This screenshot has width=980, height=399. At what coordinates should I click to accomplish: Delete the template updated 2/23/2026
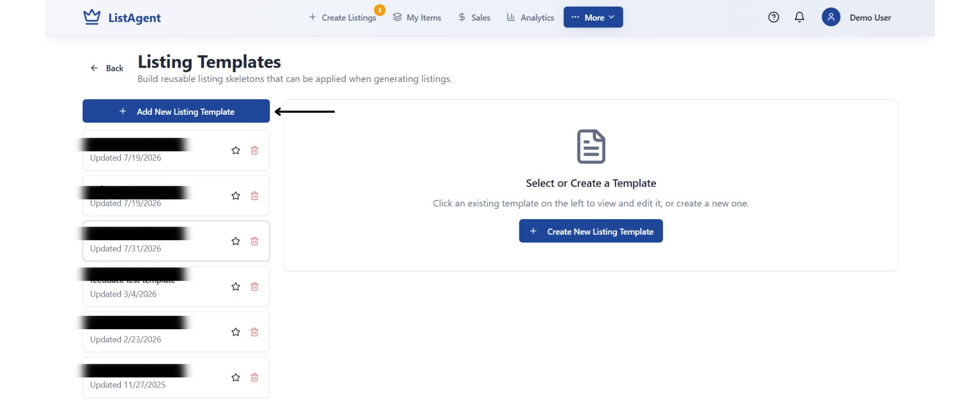click(x=254, y=332)
